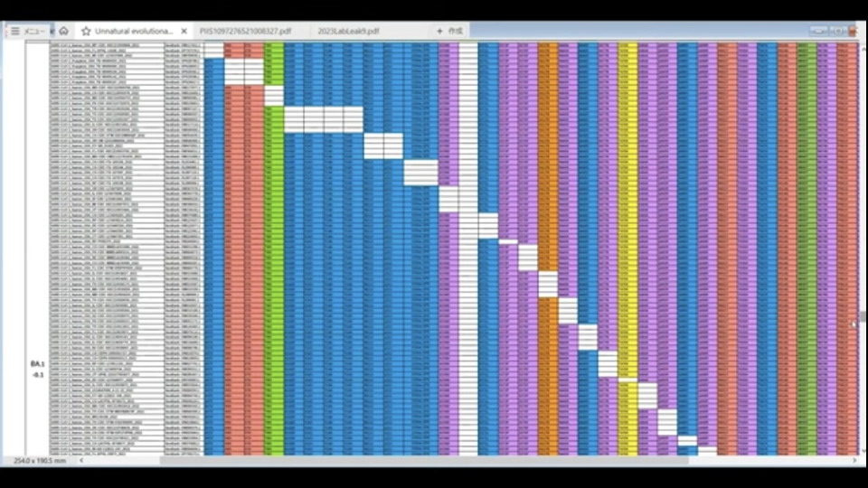
Task: Open the メニュー hamburger menu
Action: [x=26, y=31]
